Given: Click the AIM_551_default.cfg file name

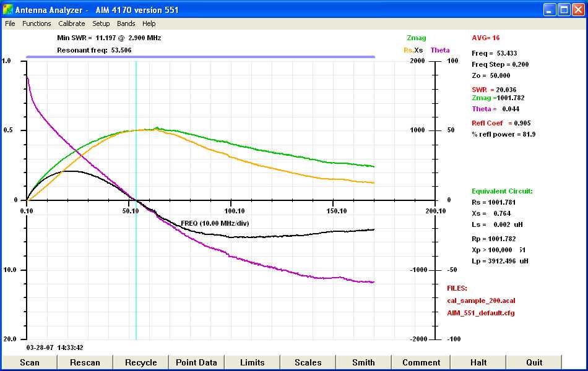Looking at the screenshot, I should (x=481, y=313).
